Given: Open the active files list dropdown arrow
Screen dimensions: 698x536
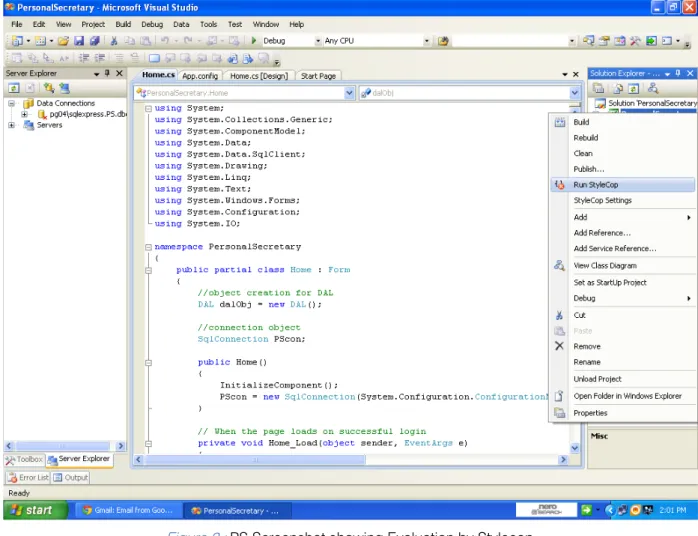Looking at the screenshot, I should (x=565, y=74).
